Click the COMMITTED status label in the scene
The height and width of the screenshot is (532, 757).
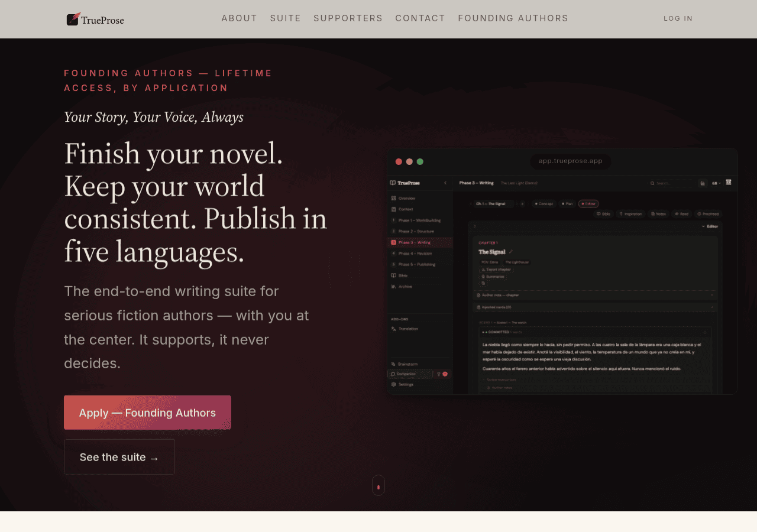499,332
